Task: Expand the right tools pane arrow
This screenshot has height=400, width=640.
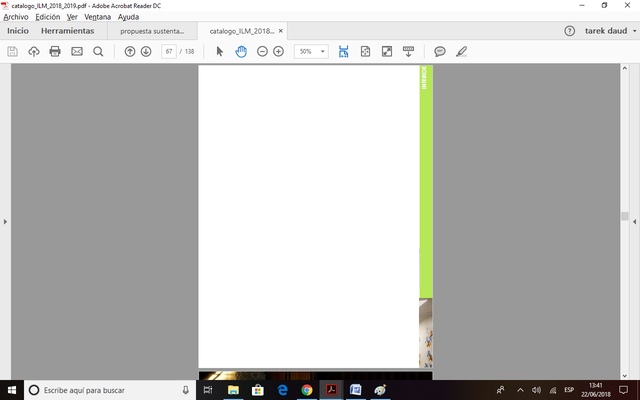Action: tap(634, 222)
